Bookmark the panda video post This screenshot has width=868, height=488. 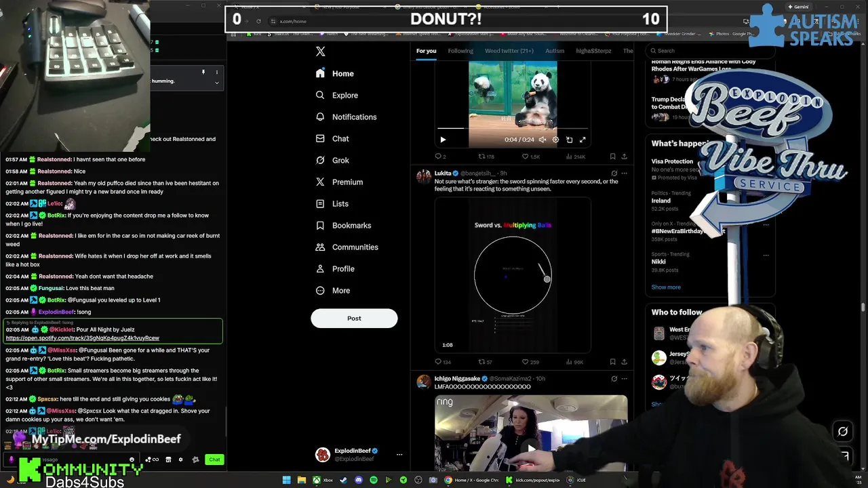(612, 157)
